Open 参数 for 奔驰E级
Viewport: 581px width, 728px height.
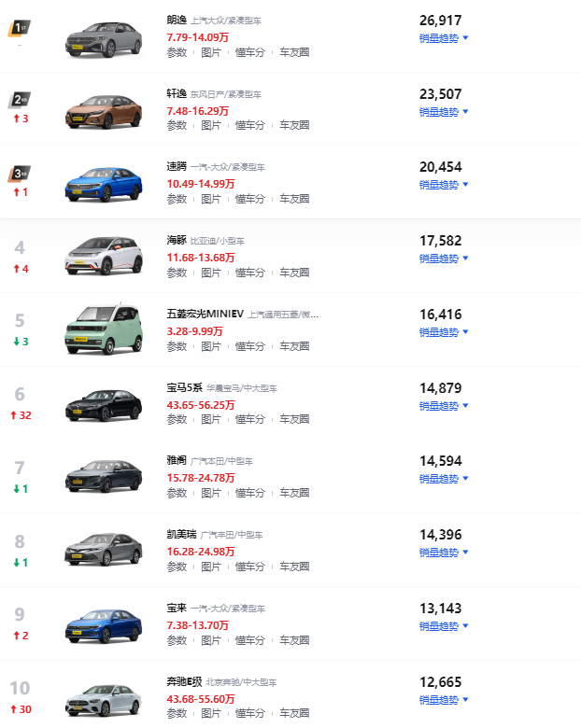coord(177,714)
